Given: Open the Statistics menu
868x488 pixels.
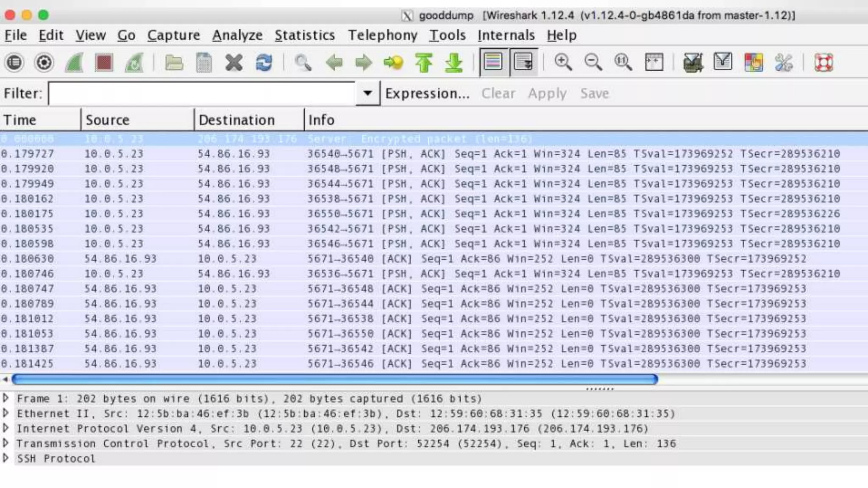Looking at the screenshot, I should [305, 35].
